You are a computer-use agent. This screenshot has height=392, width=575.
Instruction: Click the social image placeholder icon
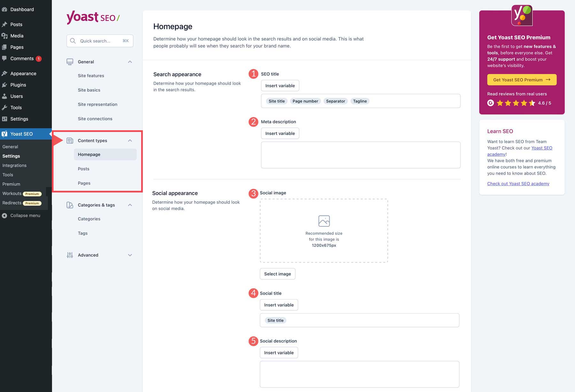(324, 221)
